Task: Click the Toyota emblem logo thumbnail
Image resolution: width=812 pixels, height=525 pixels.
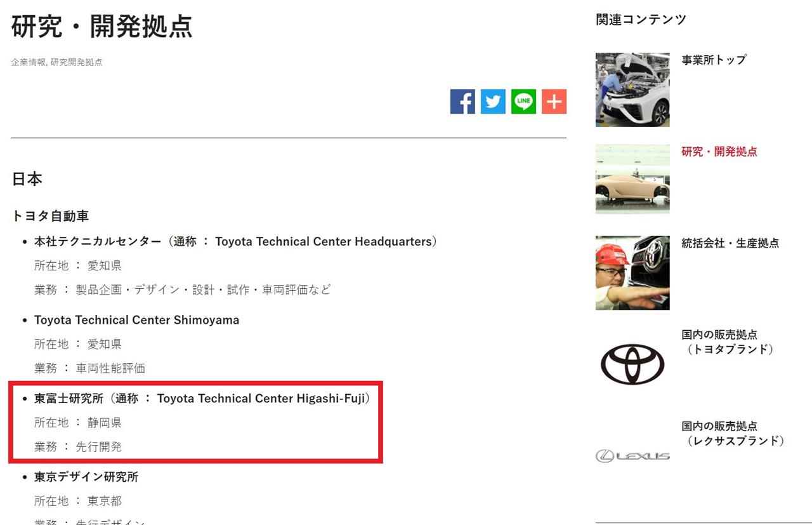Action: click(x=632, y=364)
